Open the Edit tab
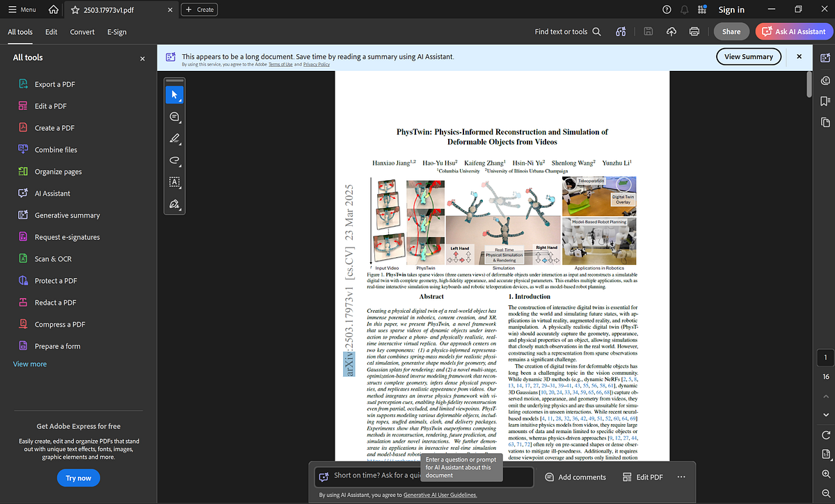 pos(51,32)
